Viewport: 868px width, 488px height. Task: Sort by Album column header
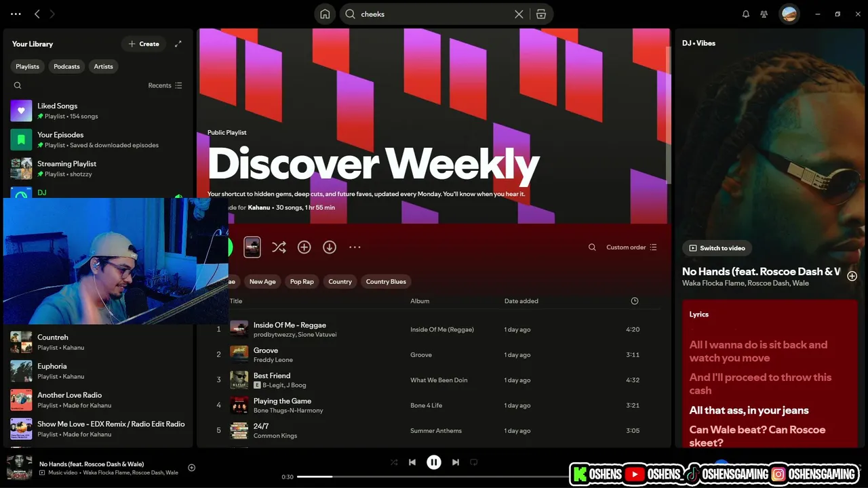click(420, 301)
